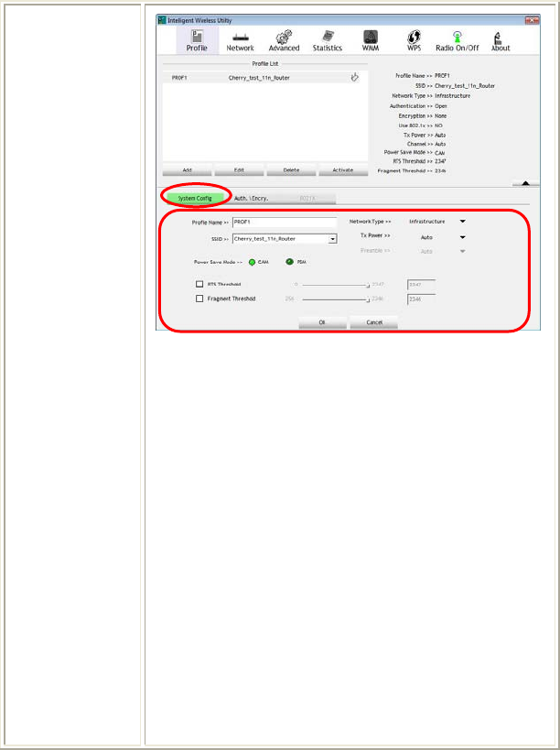560x750 pixels.
Task: Open the SSID combo box dropdown
Action: coord(332,239)
